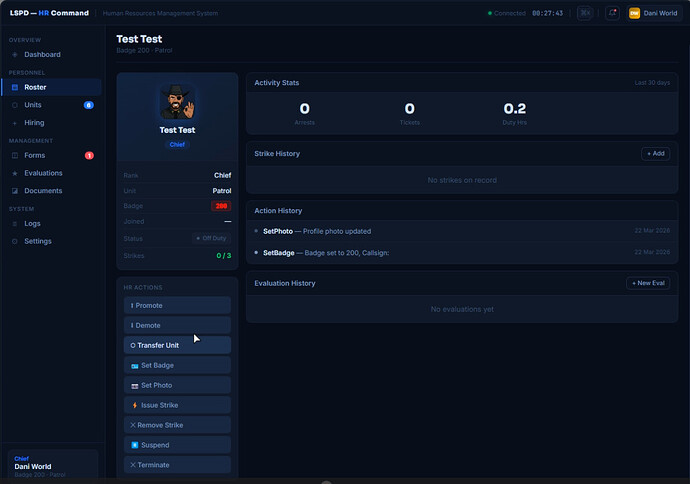Click the Issue Strike lightning icon
This screenshot has height=484, width=690.
click(135, 405)
